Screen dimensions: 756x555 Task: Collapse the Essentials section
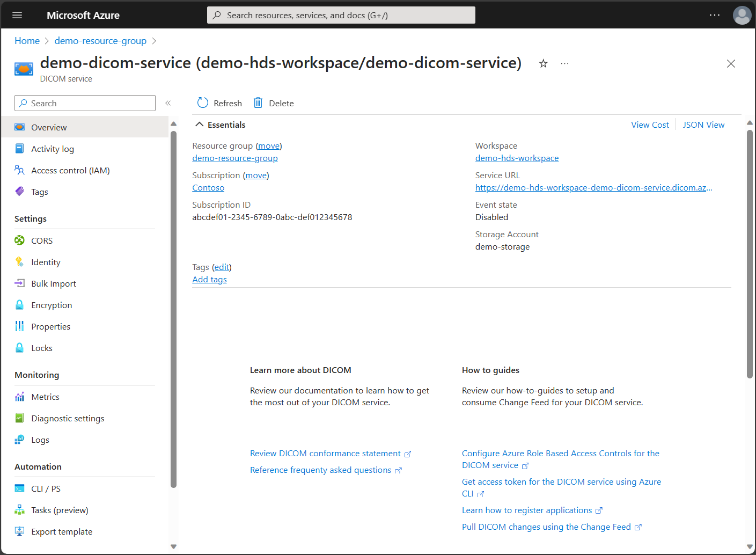(x=199, y=125)
